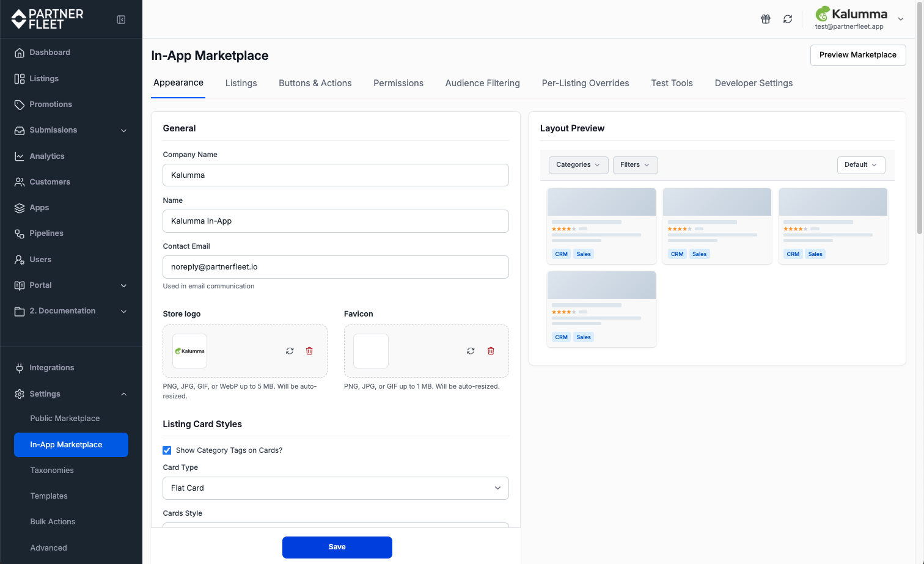Click the Company Name input field
This screenshot has width=924, height=564.
point(335,175)
